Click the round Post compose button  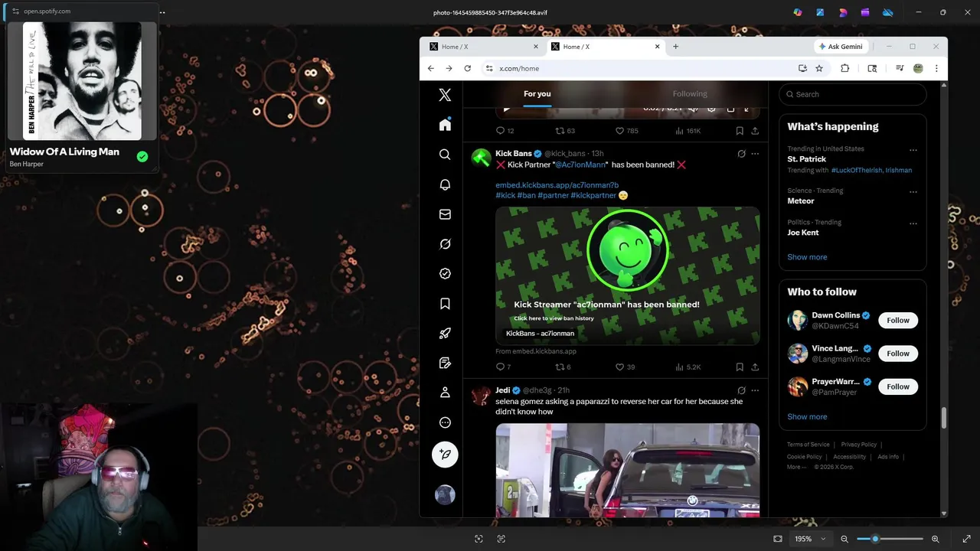coord(445,455)
